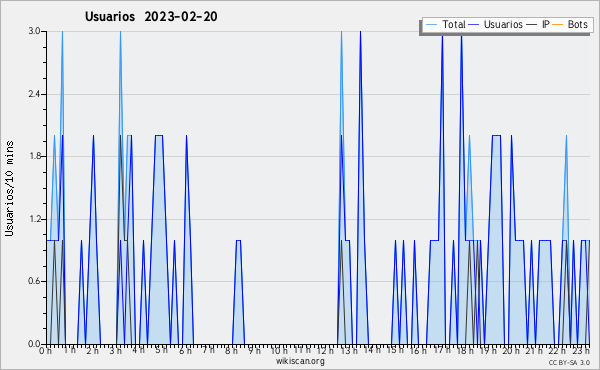Click the '15 h' x-axis label
This screenshot has width=600, height=370.
pyautogui.click(x=395, y=350)
